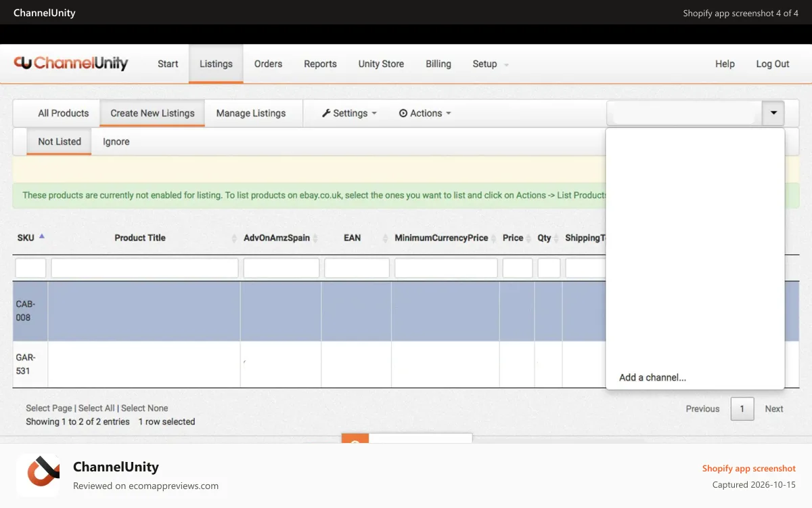Screen dimensions: 812x508
Task: Focus the Product Title filter box
Action: [145, 268]
